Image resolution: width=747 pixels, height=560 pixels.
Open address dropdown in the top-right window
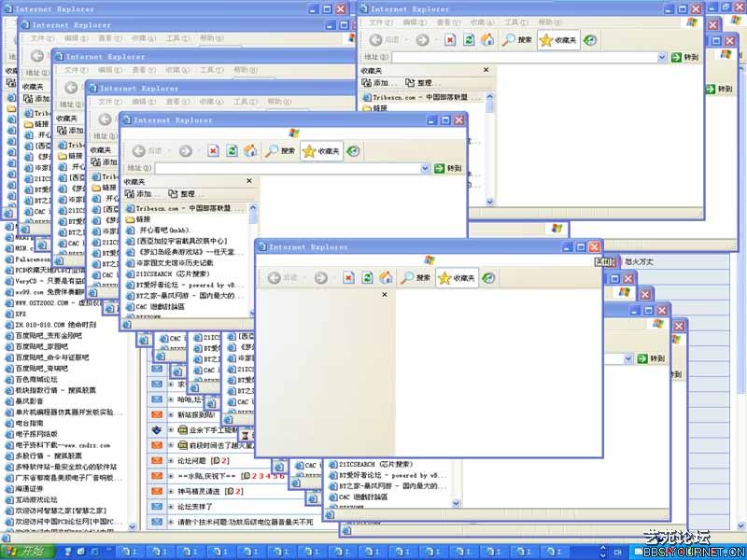[662, 57]
